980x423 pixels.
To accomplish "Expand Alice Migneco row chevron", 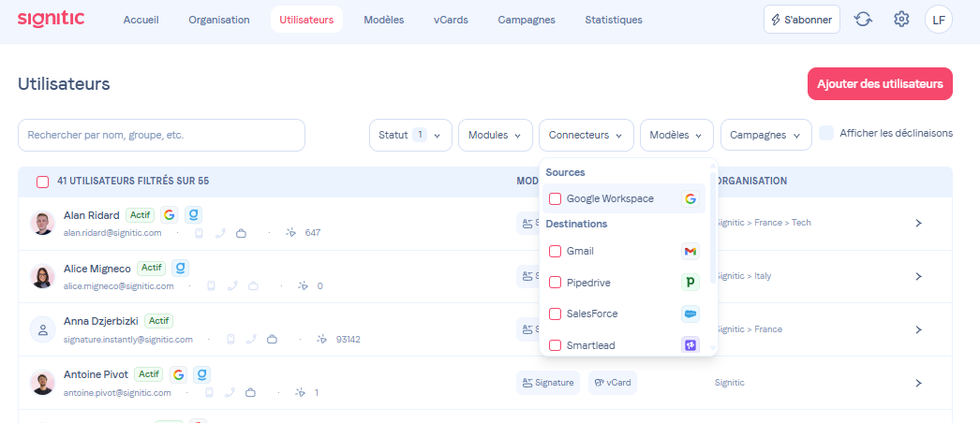I will click(x=918, y=276).
